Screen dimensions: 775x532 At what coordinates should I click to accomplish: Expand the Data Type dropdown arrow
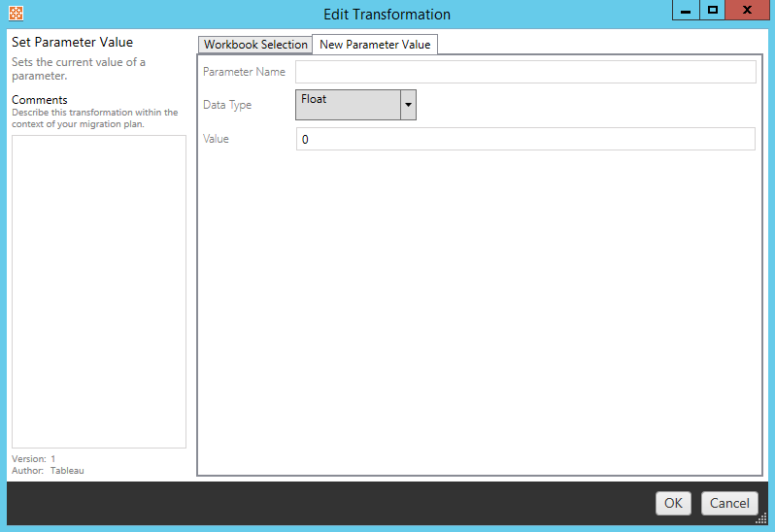pos(408,105)
